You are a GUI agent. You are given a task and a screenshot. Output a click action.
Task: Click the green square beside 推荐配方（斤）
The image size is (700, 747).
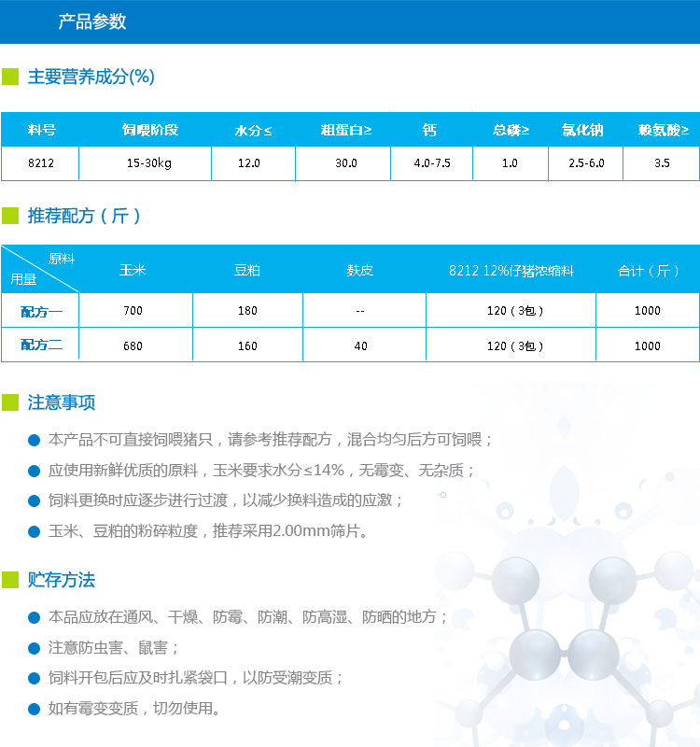(10, 216)
